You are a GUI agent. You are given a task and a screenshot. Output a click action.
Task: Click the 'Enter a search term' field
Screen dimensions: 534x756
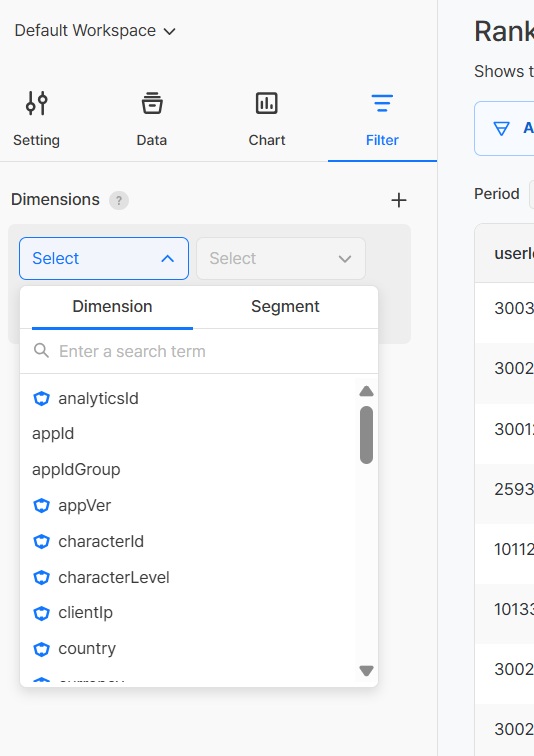pyautogui.click(x=199, y=351)
